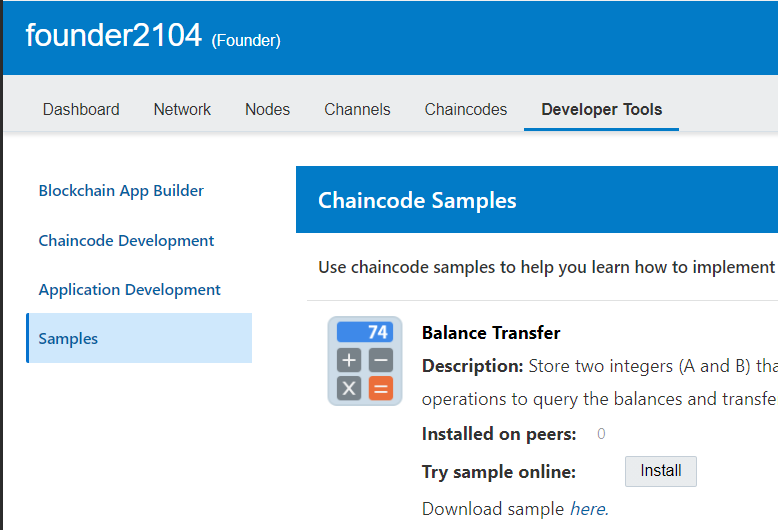778x530 pixels.
Task: Select the Developer Tools tab
Action: tap(601, 110)
